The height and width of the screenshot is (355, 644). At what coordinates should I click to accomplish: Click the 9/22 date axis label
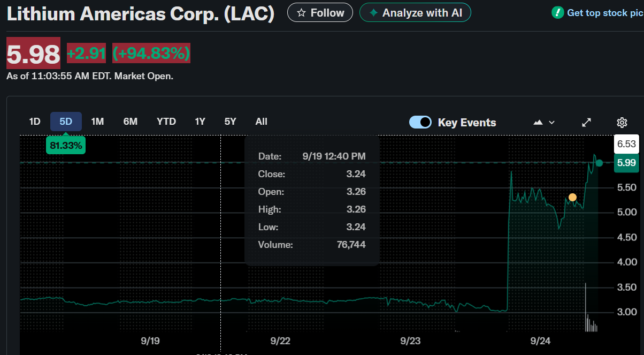(280, 341)
